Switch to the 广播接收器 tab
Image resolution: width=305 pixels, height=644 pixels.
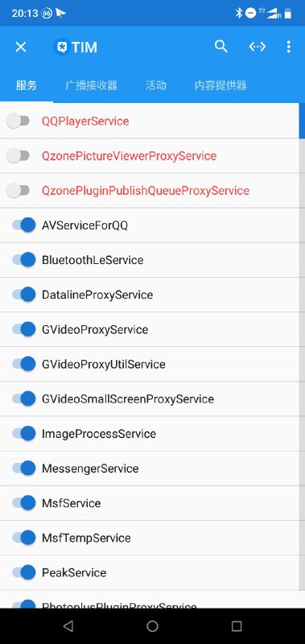click(91, 85)
